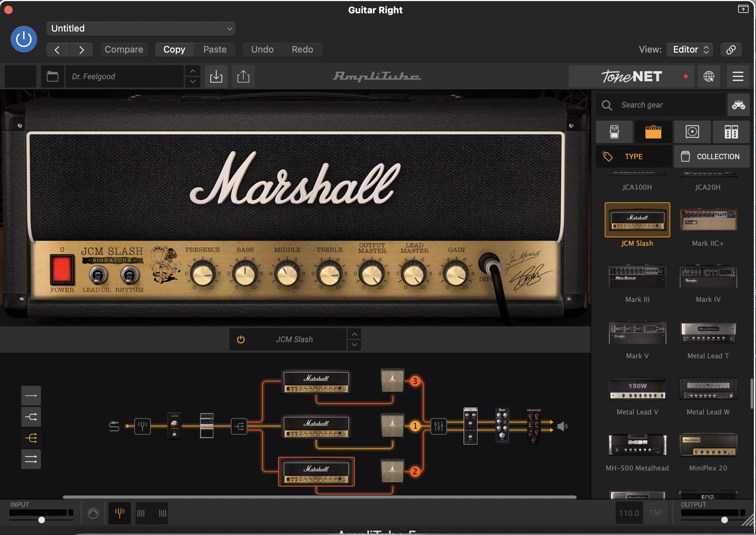Select the two-way split routing icon

tap(31, 417)
